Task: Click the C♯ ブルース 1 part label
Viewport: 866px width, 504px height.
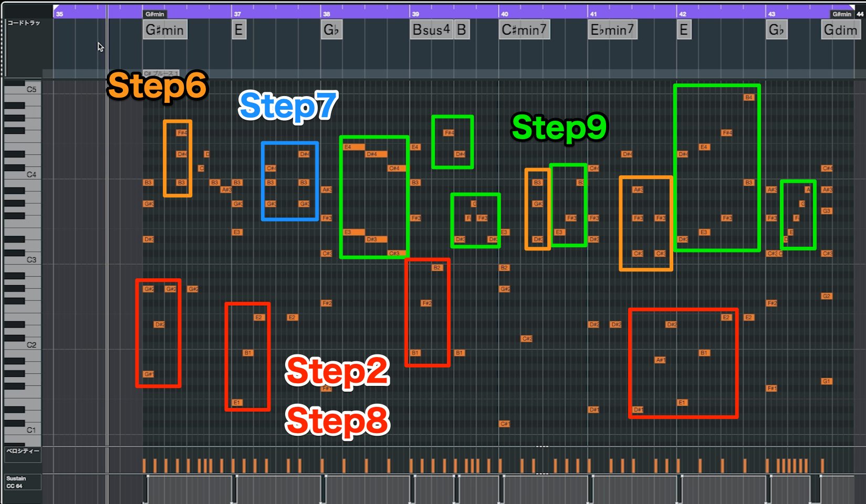Action: [161, 73]
